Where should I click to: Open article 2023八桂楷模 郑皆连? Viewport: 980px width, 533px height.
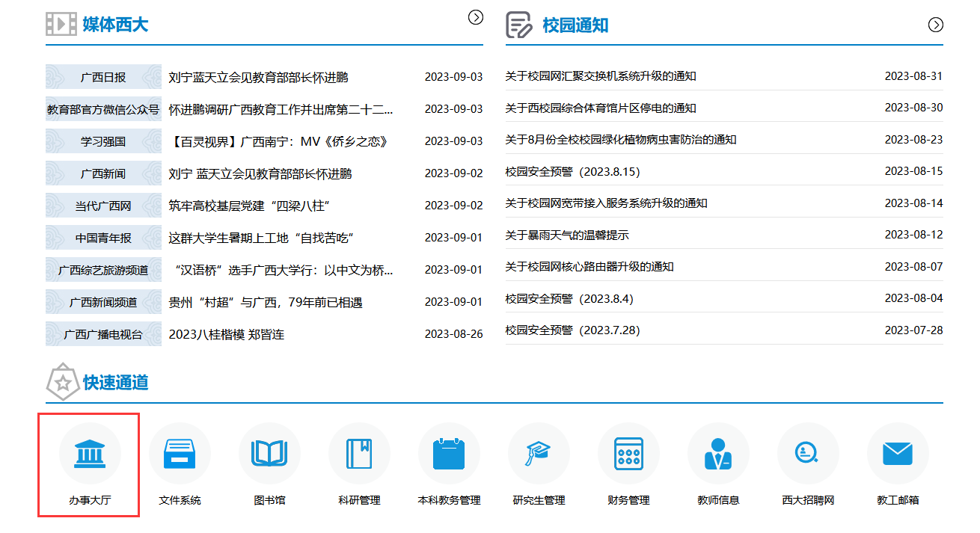coord(226,334)
